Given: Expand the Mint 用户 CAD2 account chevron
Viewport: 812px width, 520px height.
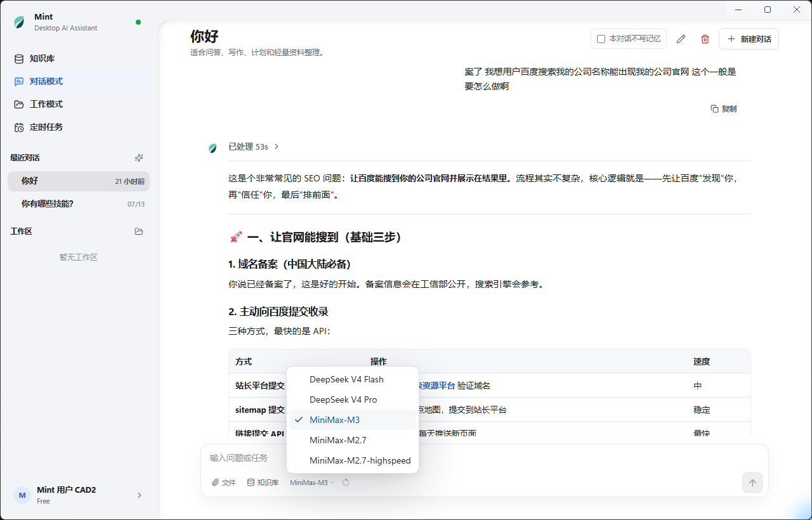Looking at the screenshot, I should pyautogui.click(x=140, y=495).
